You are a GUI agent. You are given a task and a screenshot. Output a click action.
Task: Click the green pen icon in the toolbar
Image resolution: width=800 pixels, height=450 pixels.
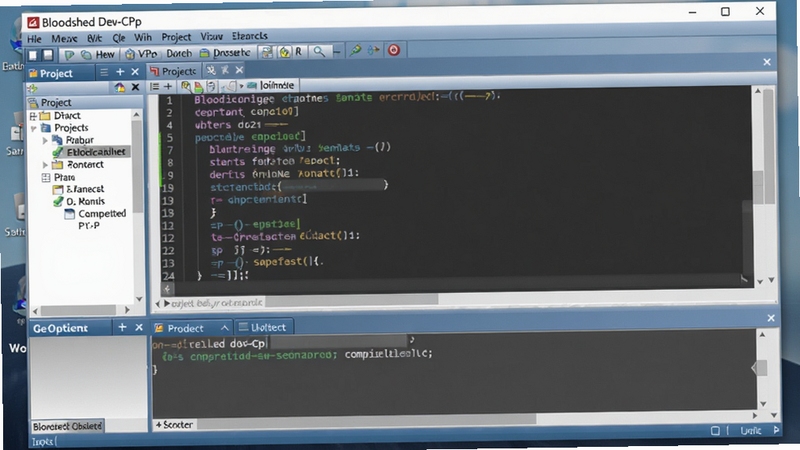[x=356, y=51]
